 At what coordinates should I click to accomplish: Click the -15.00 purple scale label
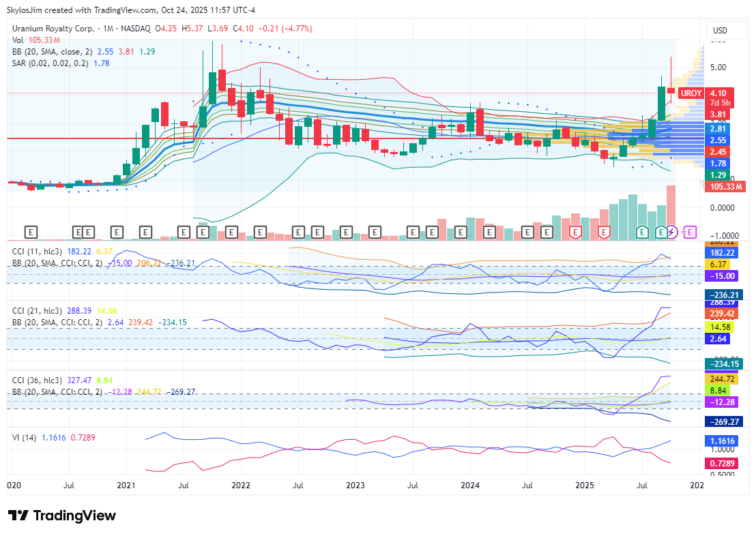[x=722, y=276]
